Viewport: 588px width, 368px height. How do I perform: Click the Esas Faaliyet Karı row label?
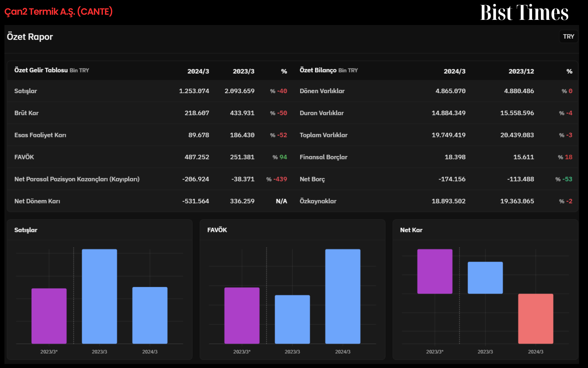click(40, 135)
